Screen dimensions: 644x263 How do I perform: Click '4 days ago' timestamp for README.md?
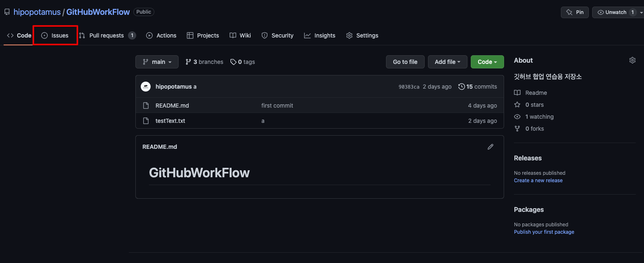[x=483, y=106]
